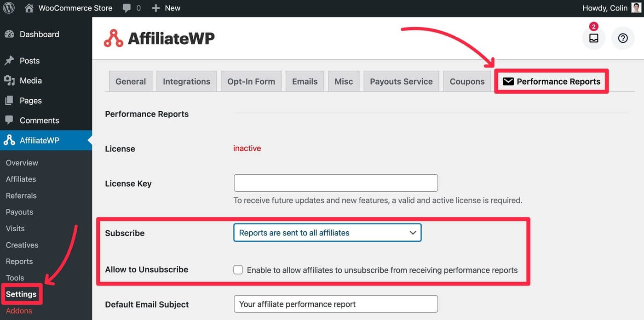Click the Pages icon in sidebar
This screenshot has width=644, height=320.
(9, 101)
